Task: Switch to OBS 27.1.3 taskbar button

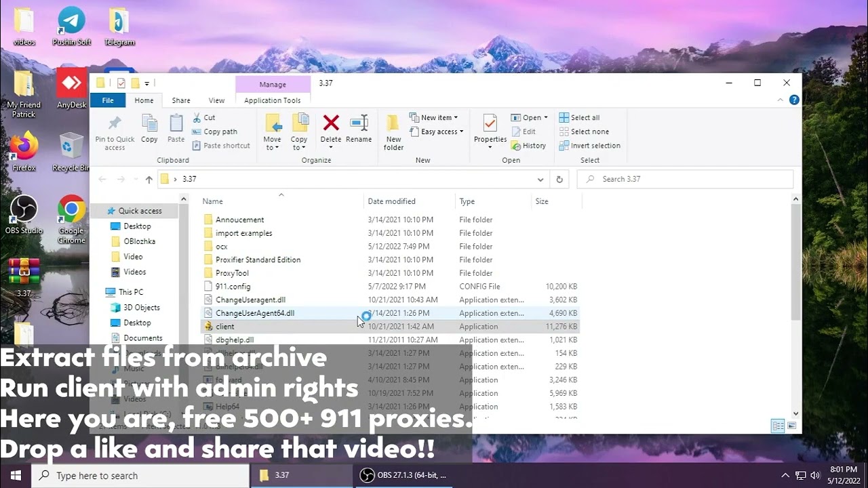Action: [404, 476]
